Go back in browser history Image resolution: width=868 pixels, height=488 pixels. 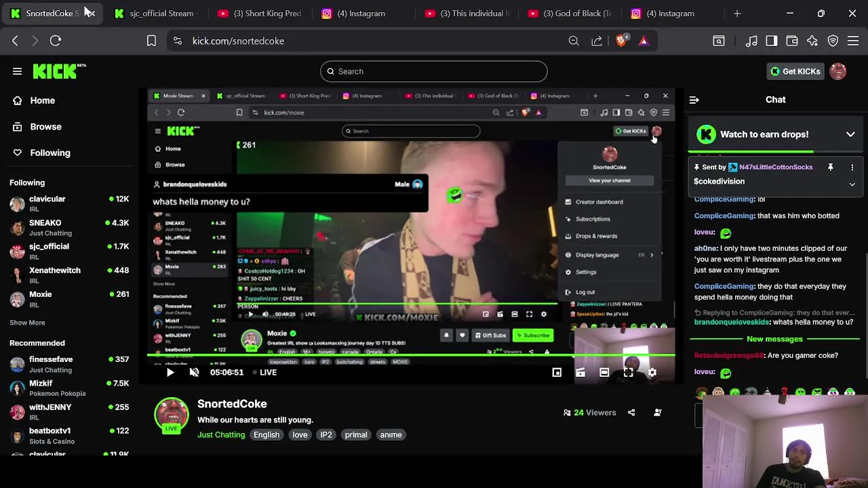click(15, 41)
